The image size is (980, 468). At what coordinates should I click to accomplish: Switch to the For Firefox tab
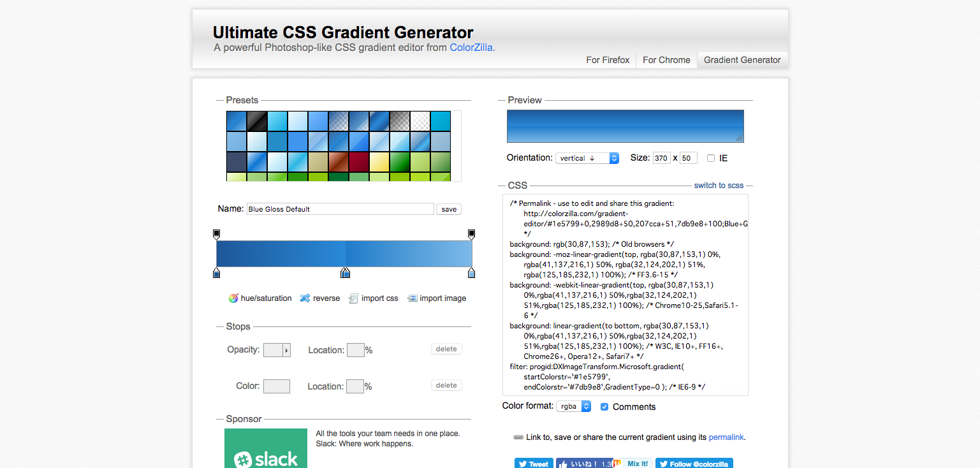608,60
